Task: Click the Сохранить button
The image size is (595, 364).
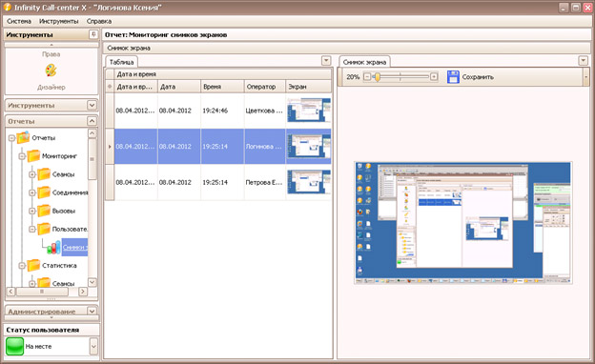Action: (470, 77)
